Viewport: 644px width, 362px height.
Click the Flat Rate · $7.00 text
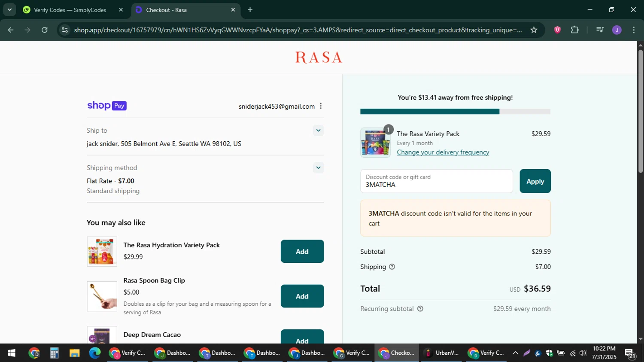tap(110, 181)
